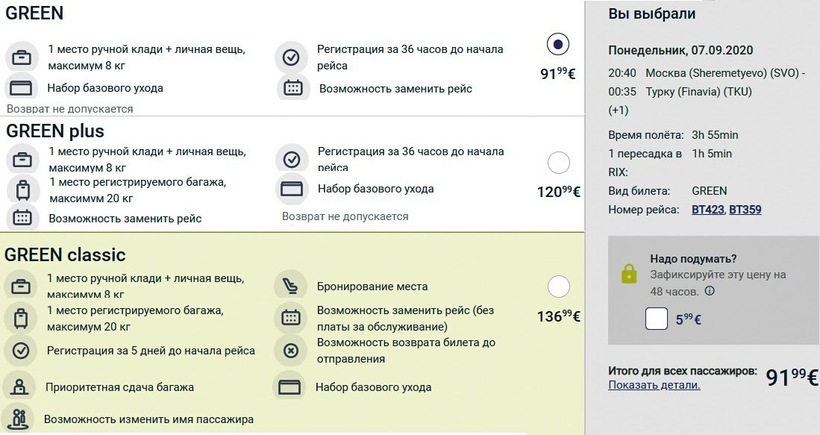Click the 136.99 € GREEN classic price

coord(559,316)
